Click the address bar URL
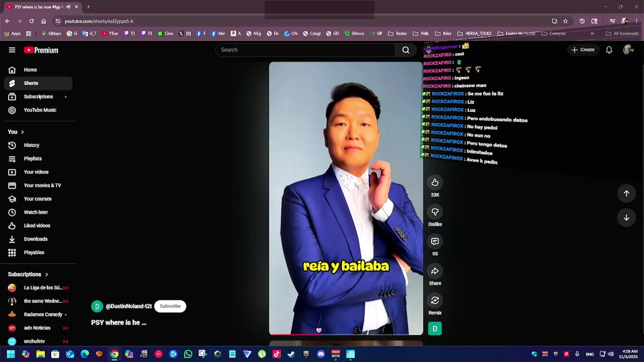 point(99,21)
